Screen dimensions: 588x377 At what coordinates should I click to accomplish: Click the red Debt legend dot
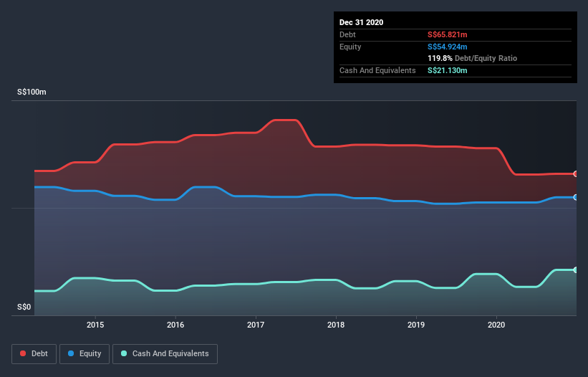coord(23,353)
